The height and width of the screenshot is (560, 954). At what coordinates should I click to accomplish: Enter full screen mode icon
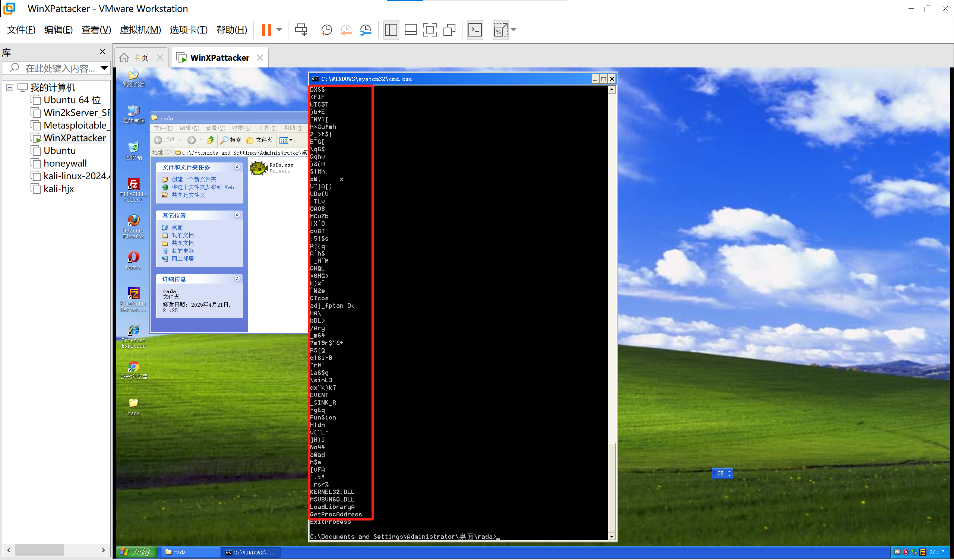point(430,30)
